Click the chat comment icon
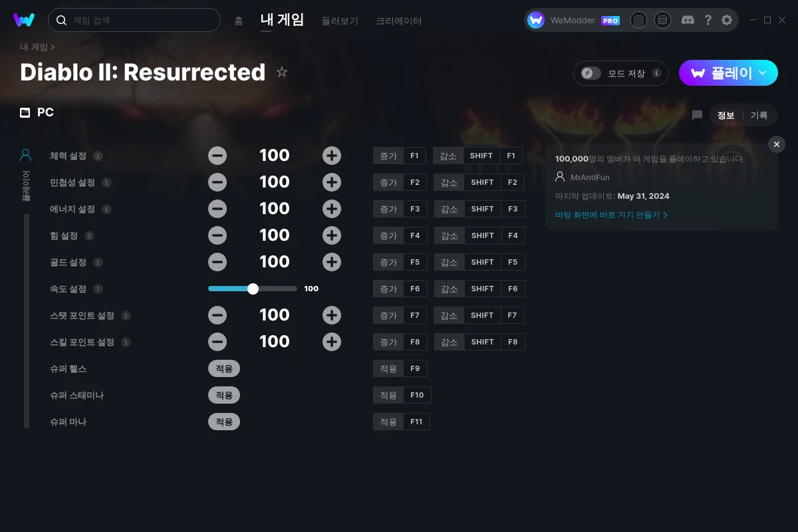The width and height of the screenshot is (798, 532). [x=697, y=115]
